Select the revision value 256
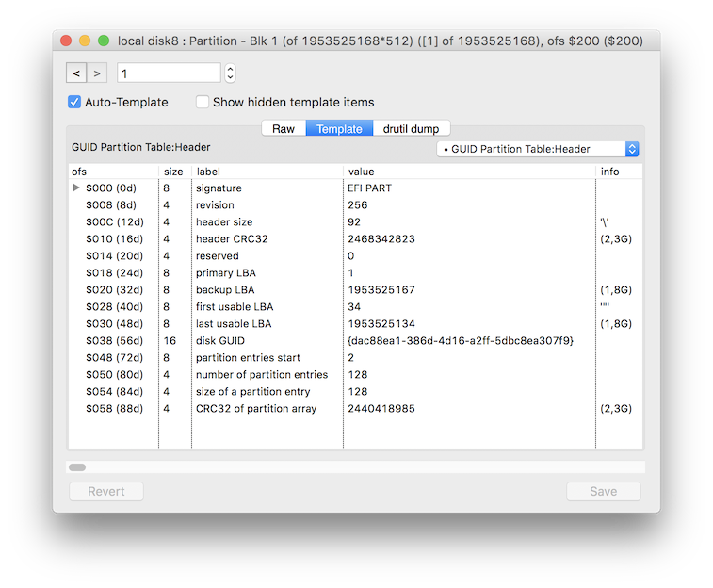713x588 pixels. point(357,204)
